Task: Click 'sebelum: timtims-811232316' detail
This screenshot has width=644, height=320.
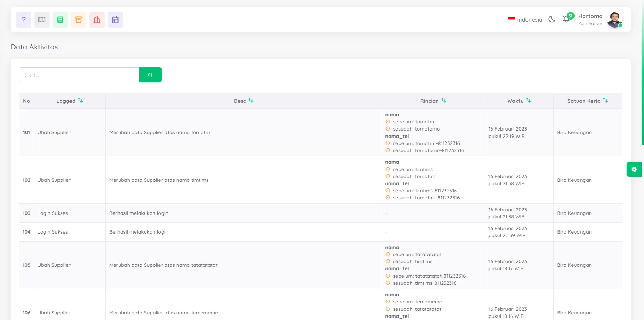Action: [425, 191]
